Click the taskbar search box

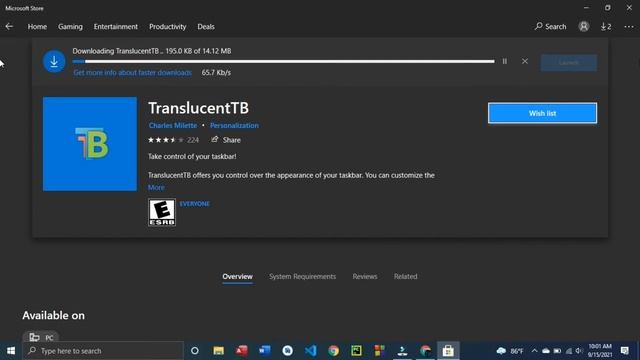tap(103, 351)
